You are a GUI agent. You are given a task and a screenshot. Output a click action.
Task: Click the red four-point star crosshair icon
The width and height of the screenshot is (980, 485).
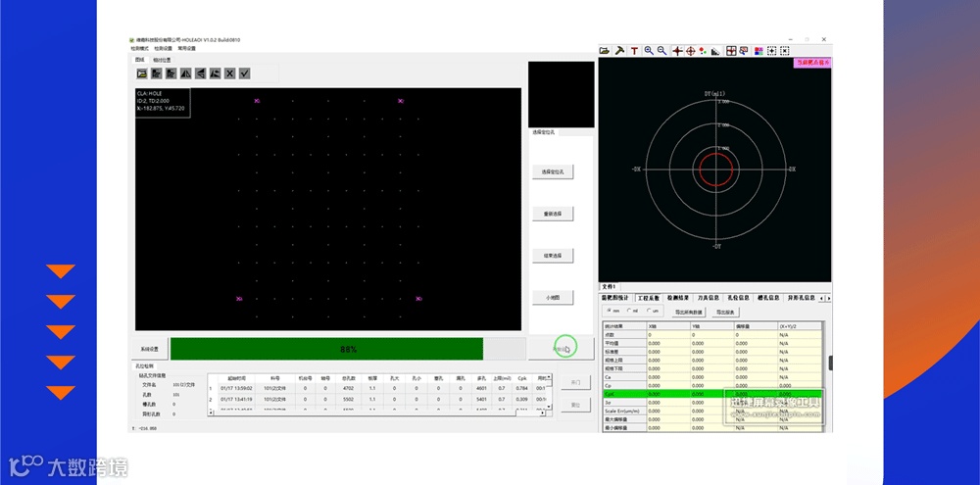[x=677, y=51]
